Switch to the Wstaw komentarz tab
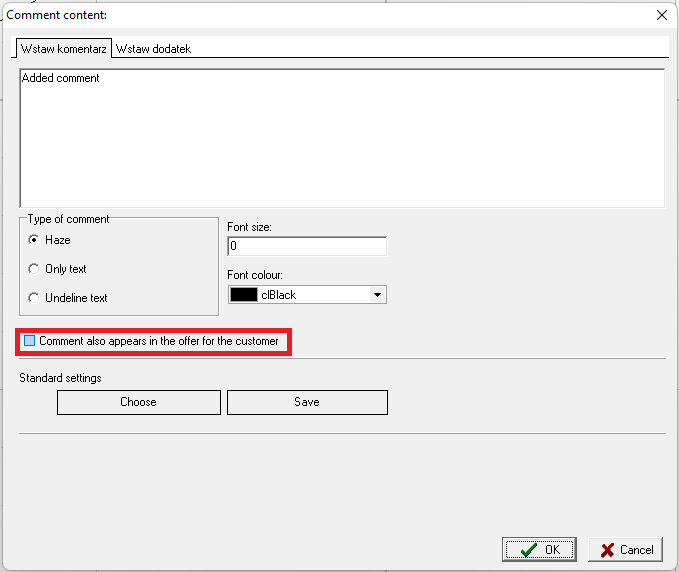 tap(64, 48)
